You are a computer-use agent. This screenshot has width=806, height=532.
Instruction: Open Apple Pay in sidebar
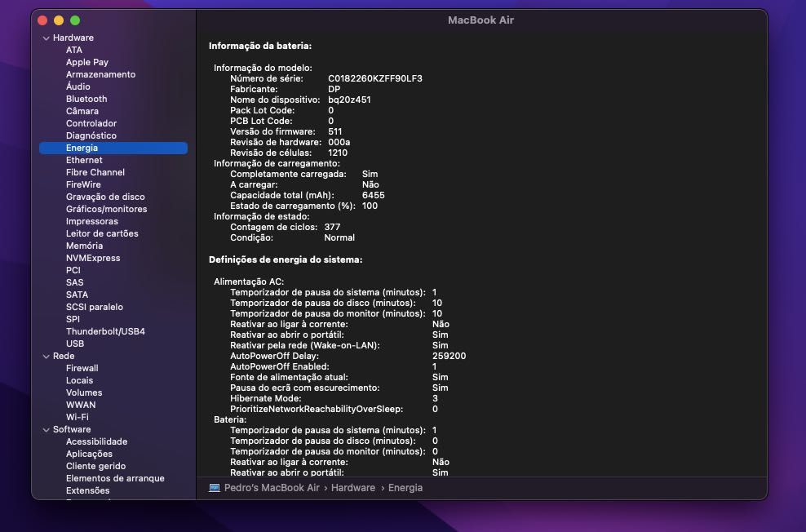point(86,62)
